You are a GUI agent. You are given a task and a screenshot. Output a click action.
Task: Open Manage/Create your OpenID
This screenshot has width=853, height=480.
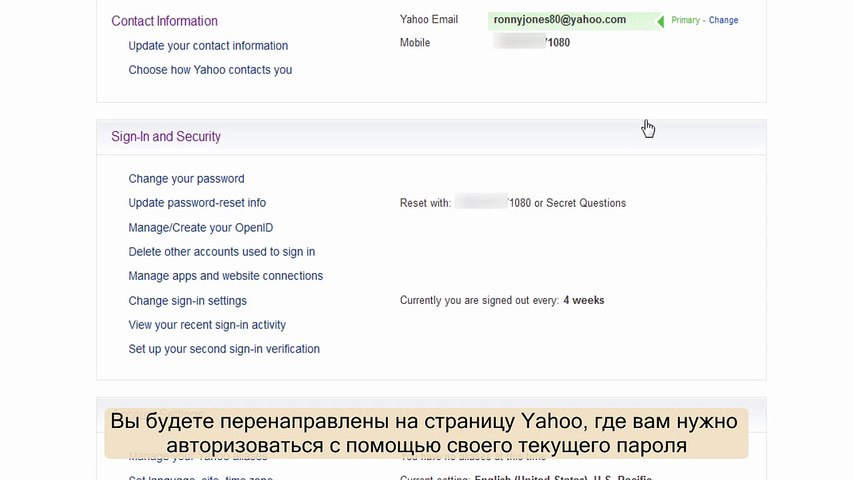pos(200,228)
